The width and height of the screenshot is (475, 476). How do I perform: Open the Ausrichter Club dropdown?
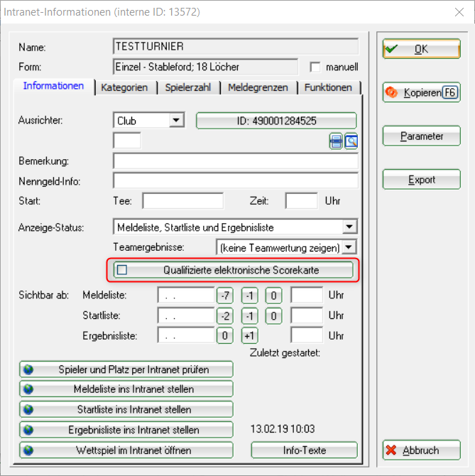[177, 121]
